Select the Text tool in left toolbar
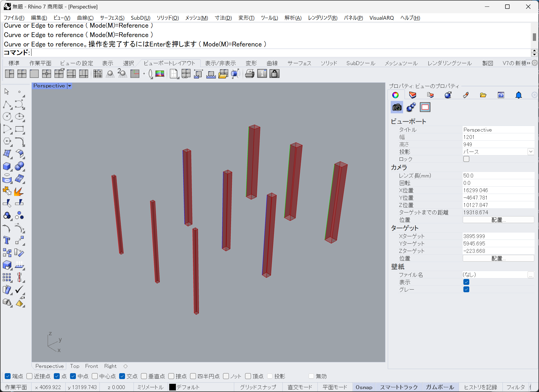Viewport: 539px width, 392px height. [7, 240]
